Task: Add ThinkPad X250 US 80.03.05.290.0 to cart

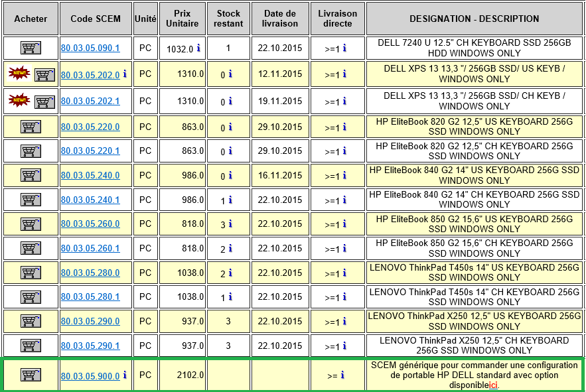Action: [x=31, y=322]
